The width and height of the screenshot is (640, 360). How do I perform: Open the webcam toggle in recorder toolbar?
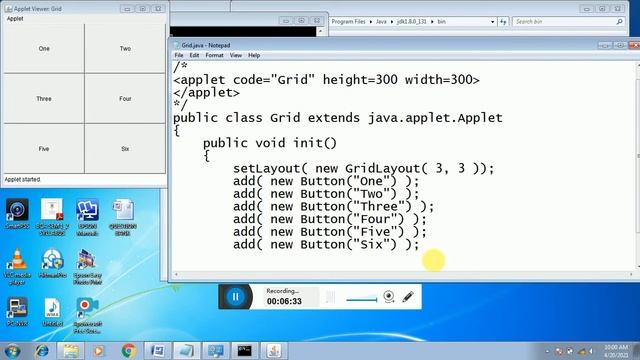[389, 297]
